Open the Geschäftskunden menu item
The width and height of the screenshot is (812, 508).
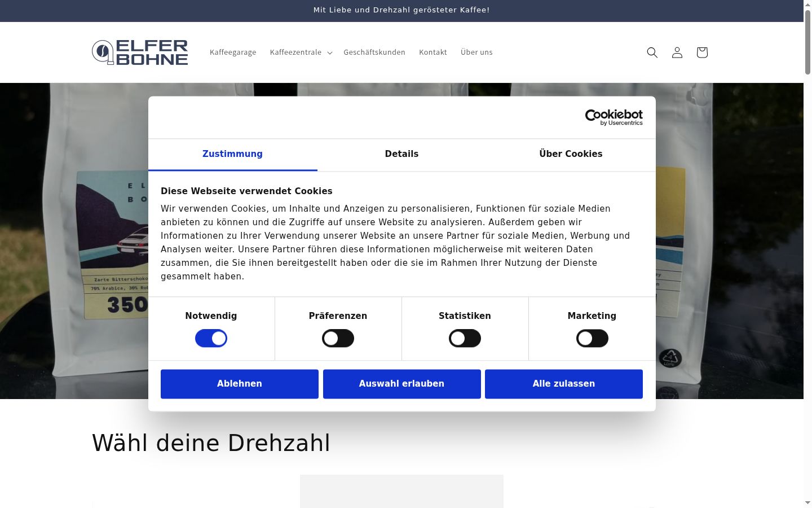click(374, 52)
